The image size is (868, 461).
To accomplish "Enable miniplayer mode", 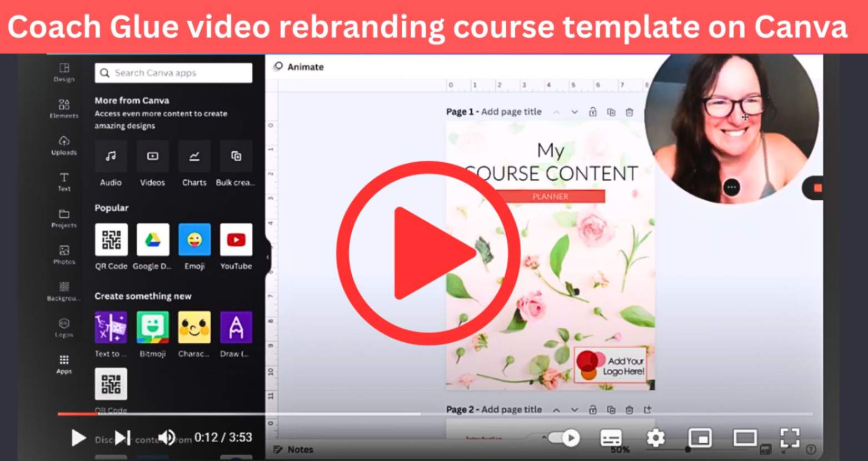I will coord(700,438).
